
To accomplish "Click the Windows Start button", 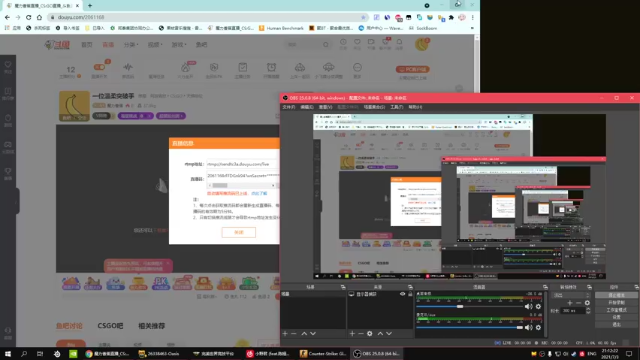I will coord(8,353).
